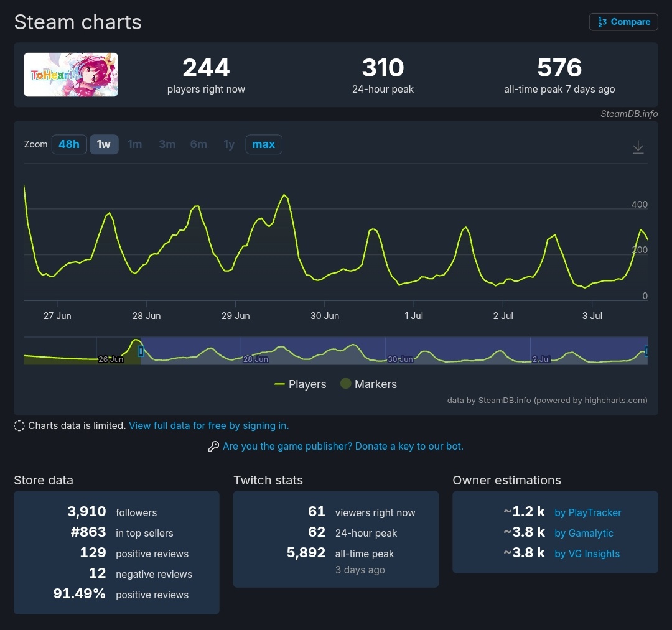
Task: Click the 2 Jul label in navigator
Action: click(541, 359)
